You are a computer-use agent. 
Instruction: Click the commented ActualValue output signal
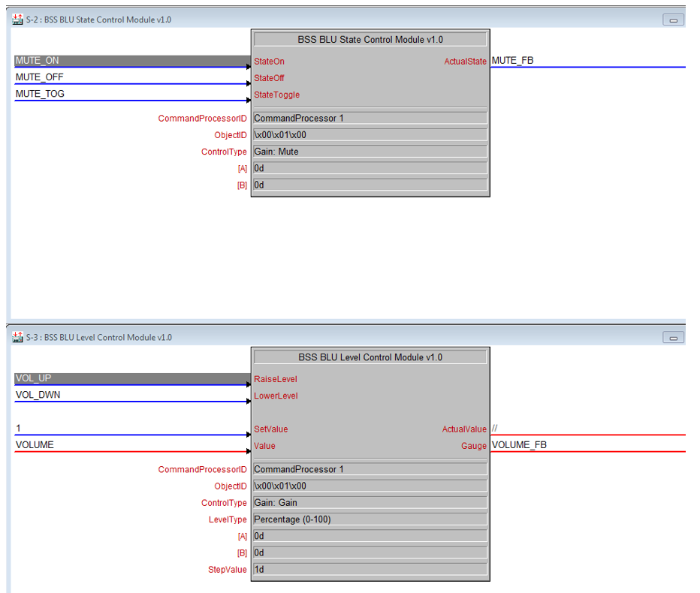pos(496,429)
